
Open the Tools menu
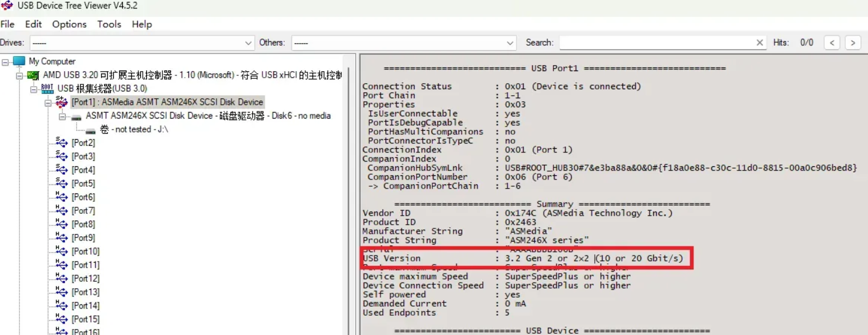[109, 24]
